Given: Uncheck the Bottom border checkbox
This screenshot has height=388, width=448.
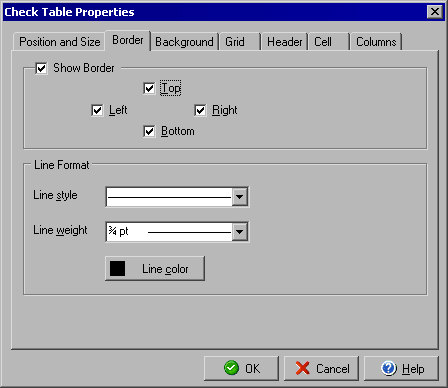Looking at the screenshot, I should pyautogui.click(x=149, y=131).
